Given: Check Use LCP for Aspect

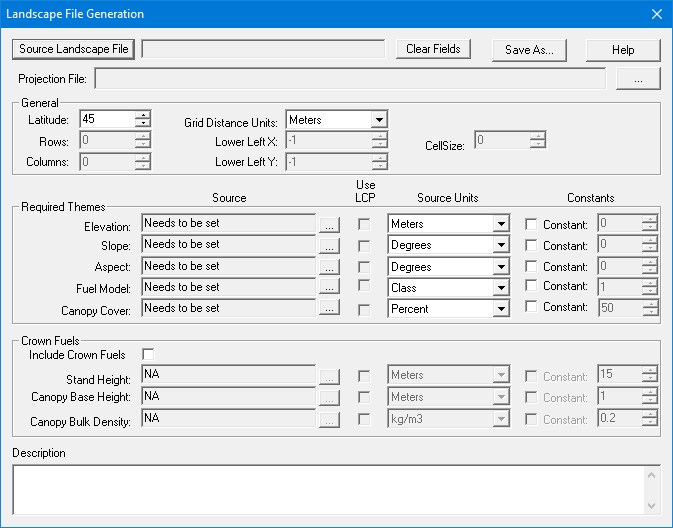Looking at the screenshot, I should (364, 267).
